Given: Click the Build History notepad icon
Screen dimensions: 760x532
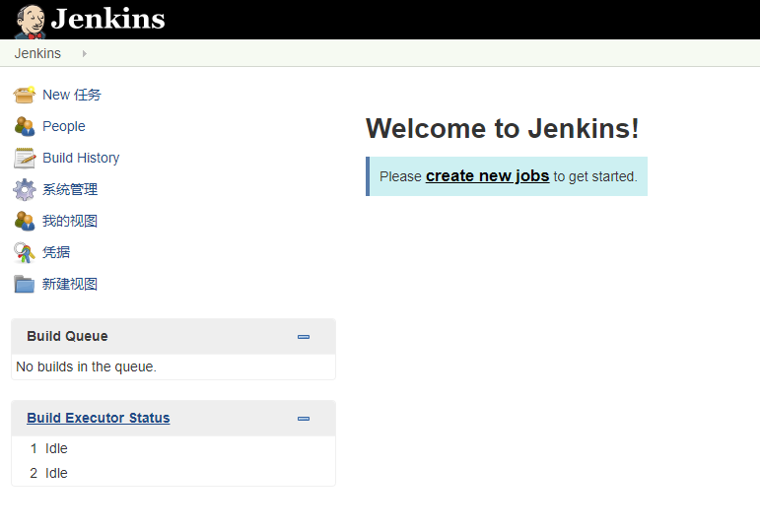Looking at the screenshot, I should 25,158.
